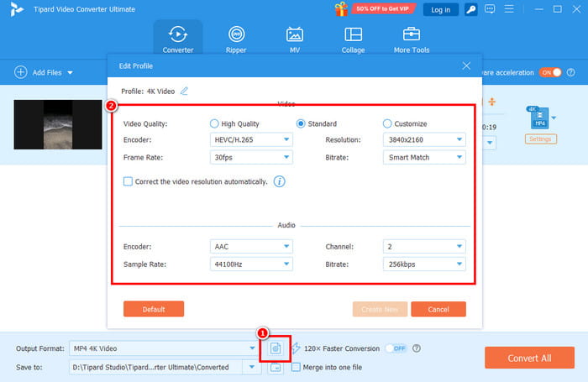Expand the video Encoder HEVC/H.265 dropdown
The width and height of the screenshot is (588, 382).
251,139
